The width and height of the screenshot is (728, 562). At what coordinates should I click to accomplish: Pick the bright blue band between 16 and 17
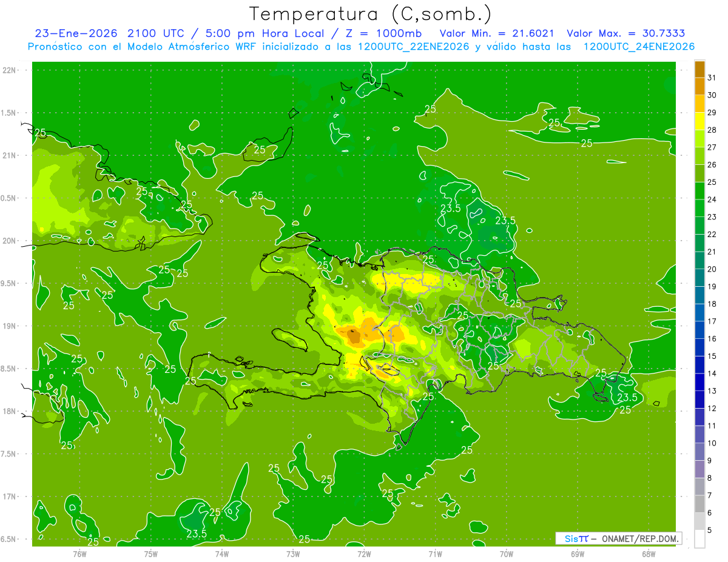click(699, 330)
